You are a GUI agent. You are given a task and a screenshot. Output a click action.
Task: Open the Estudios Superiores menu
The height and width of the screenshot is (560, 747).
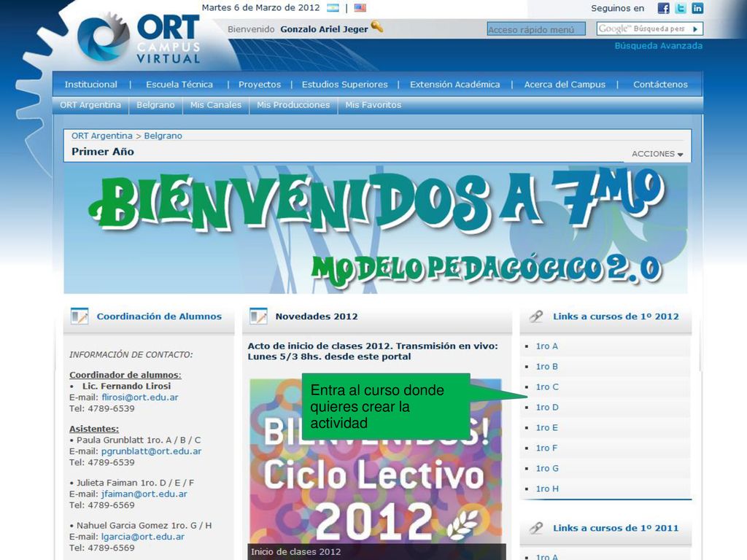[x=345, y=85]
